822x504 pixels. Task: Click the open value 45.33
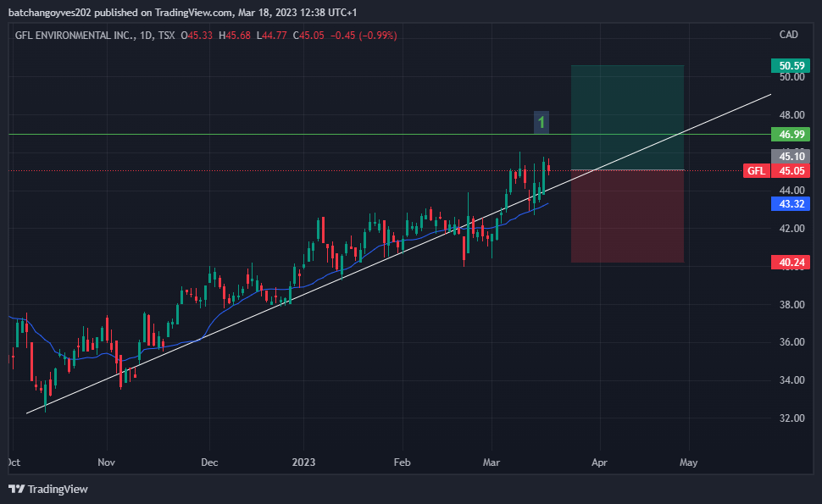200,36
